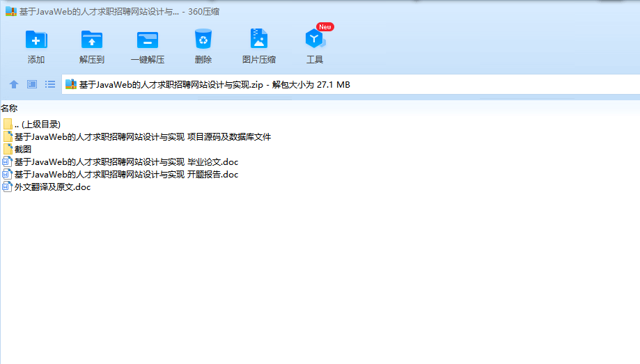This screenshot has height=364, width=640.
Task: Select the 外文翻译及原文.doc file name
Action: [x=53, y=187]
